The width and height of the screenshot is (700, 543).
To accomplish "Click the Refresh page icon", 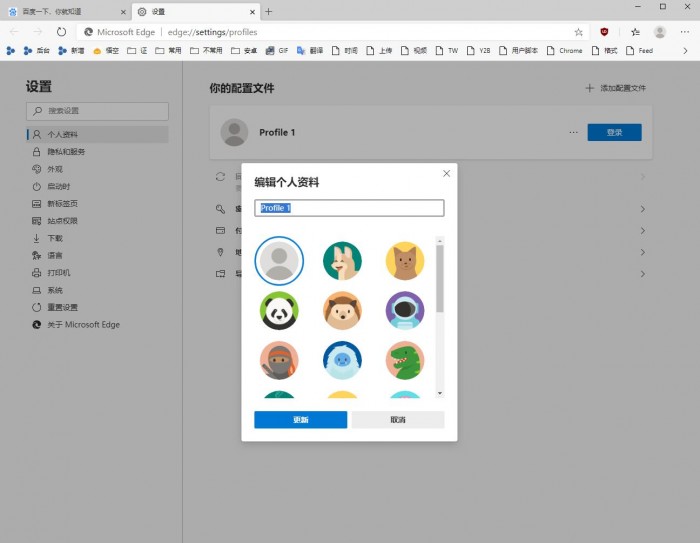I will point(61,32).
